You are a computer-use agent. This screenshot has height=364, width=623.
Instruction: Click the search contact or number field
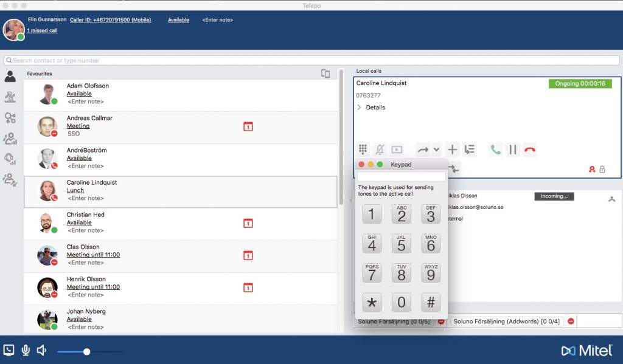point(311,60)
